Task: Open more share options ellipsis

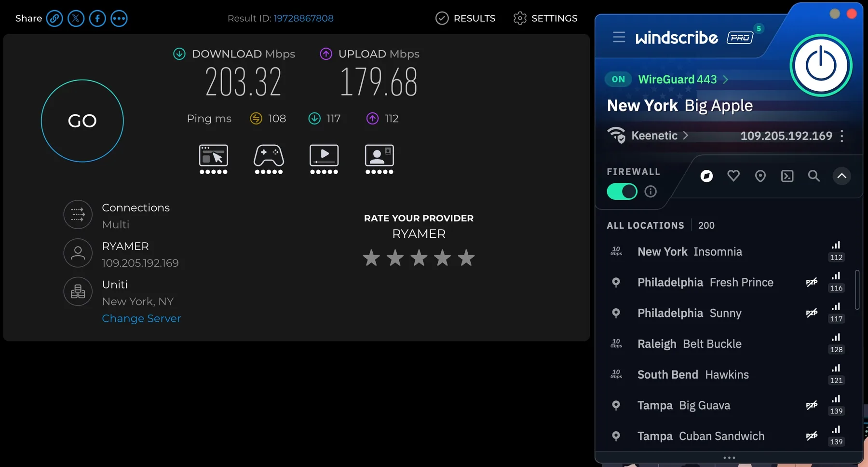Action: click(x=119, y=19)
